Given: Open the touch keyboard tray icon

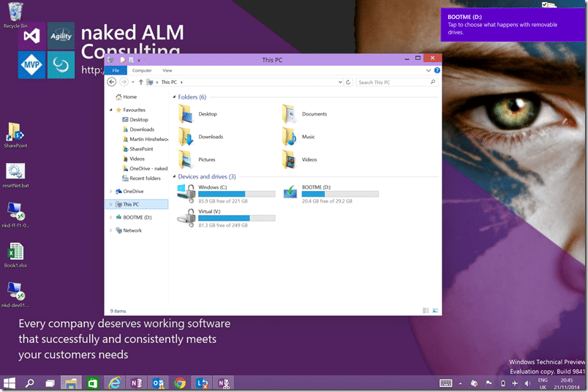Looking at the screenshot, I should click(x=446, y=383).
